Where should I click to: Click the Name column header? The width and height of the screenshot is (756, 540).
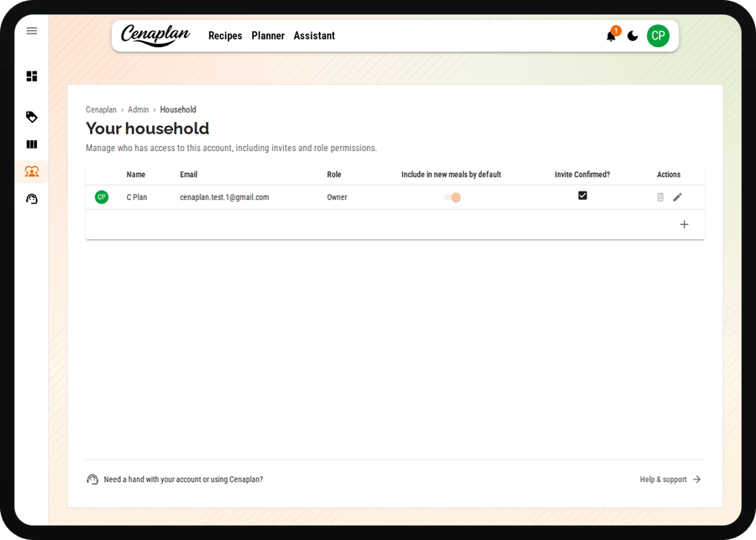pyautogui.click(x=136, y=175)
